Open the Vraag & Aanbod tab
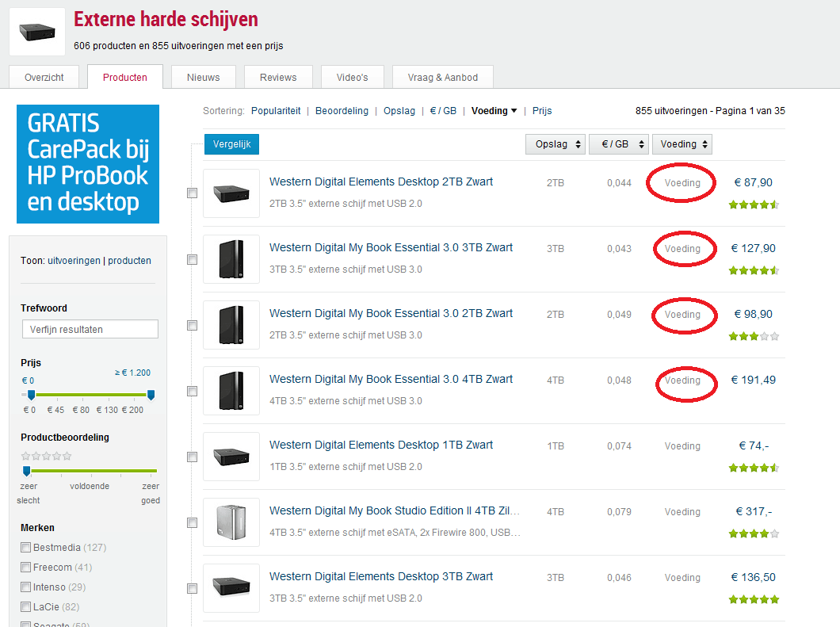The width and height of the screenshot is (840, 627). point(442,77)
